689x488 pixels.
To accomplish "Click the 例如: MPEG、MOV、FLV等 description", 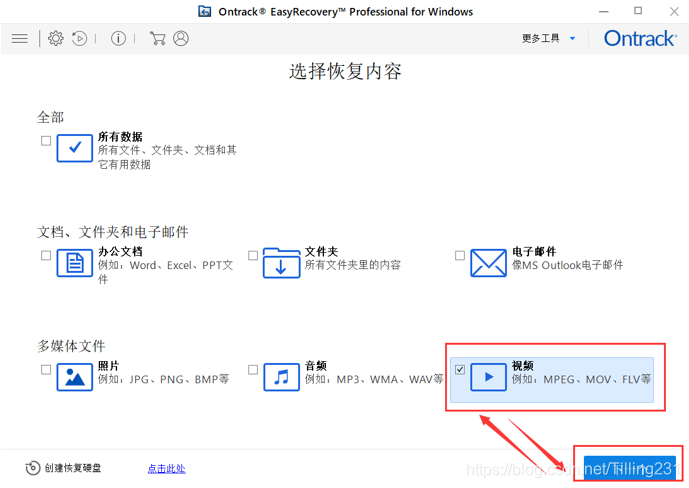I will click(581, 379).
